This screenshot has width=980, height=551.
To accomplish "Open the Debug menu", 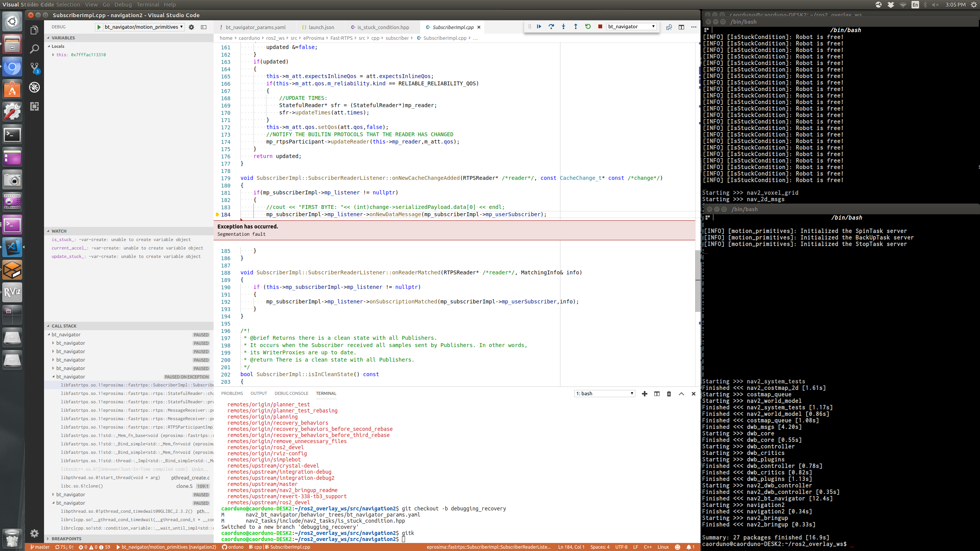I will (x=123, y=4).
